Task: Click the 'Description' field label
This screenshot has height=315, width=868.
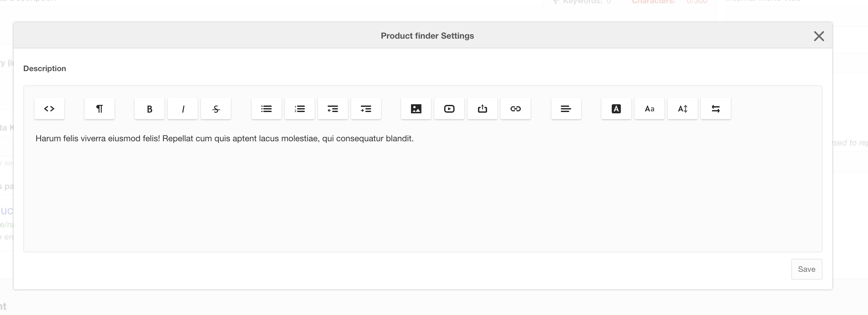Action: coord(45,68)
